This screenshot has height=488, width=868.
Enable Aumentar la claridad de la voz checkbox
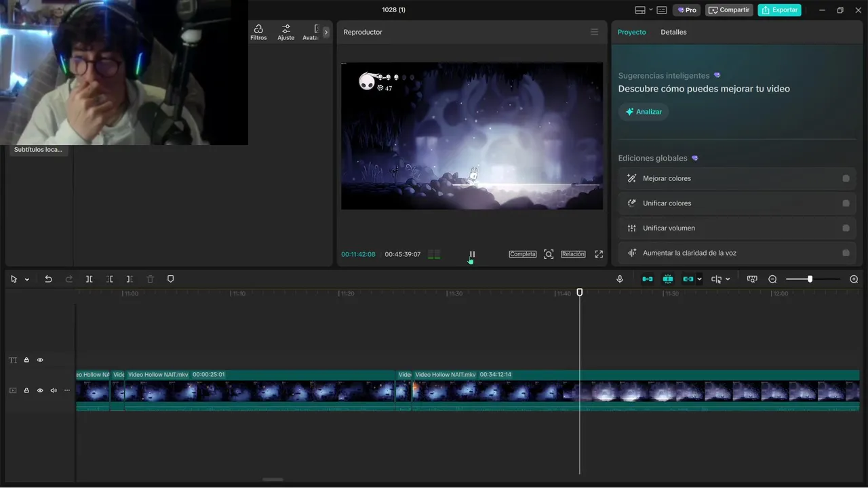846,253
